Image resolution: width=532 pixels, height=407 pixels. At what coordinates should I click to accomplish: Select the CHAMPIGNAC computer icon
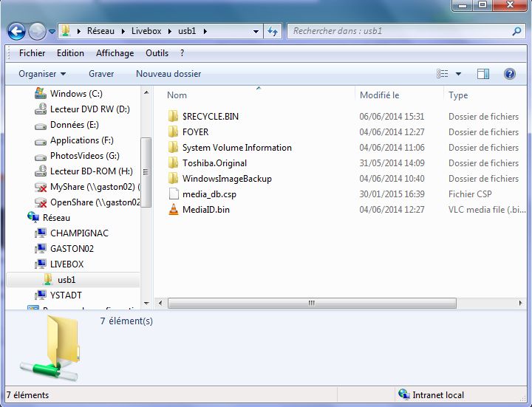coord(41,233)
